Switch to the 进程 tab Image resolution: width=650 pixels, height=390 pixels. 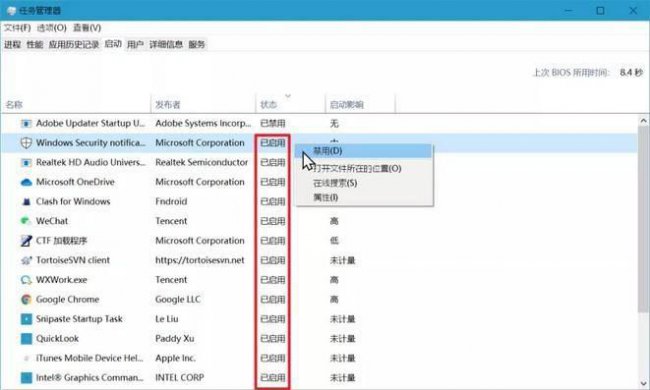point(12,44)
